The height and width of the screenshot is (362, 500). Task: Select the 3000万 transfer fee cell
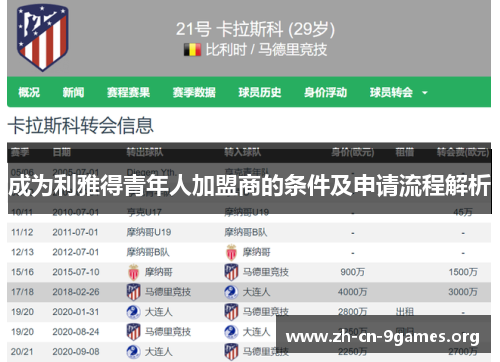click(x=463, y=292)
